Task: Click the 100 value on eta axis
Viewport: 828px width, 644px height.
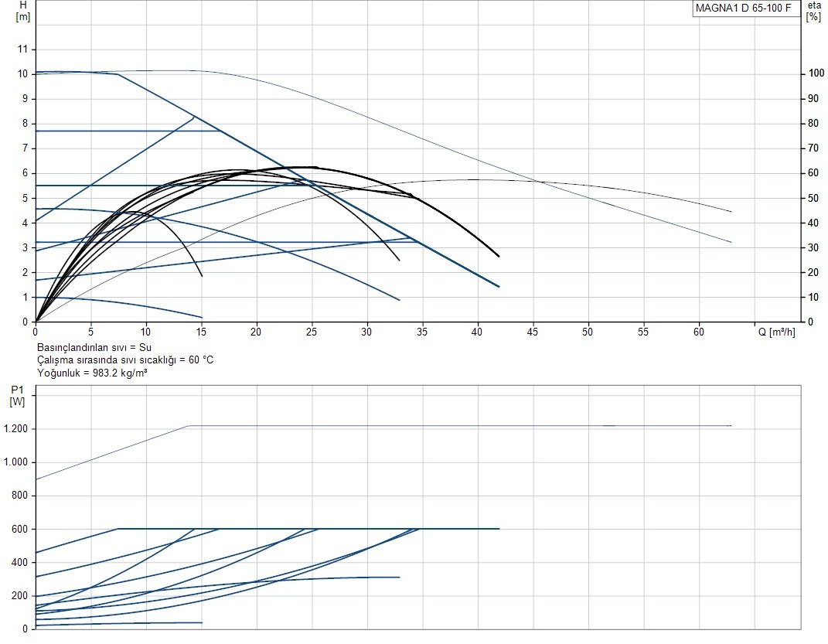Action: click(816, 73)
